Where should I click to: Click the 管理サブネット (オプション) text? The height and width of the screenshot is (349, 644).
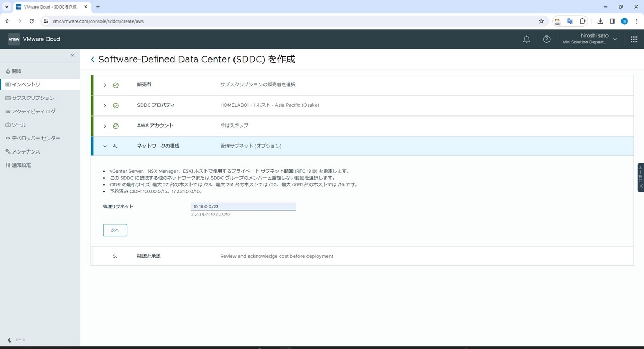(x=251, y=146)
